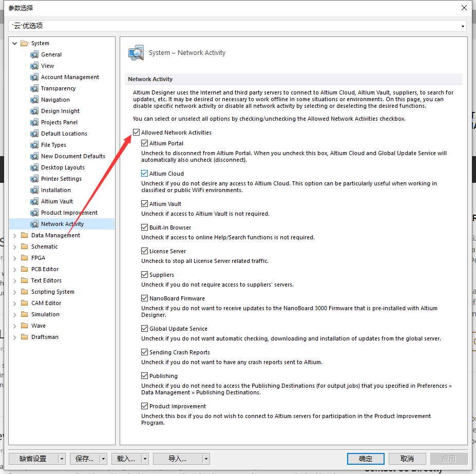Click the 载入... button
This screenshot has height=474, width=476.
click(x=127, y=459)
